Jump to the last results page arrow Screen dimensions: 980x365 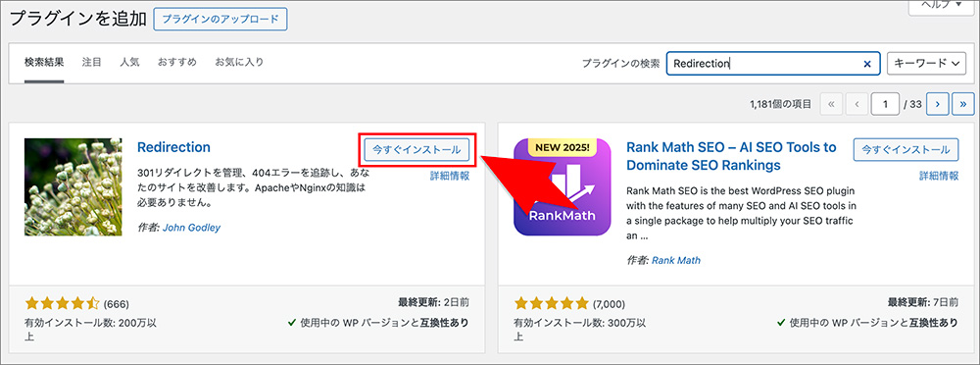[963, 104]
